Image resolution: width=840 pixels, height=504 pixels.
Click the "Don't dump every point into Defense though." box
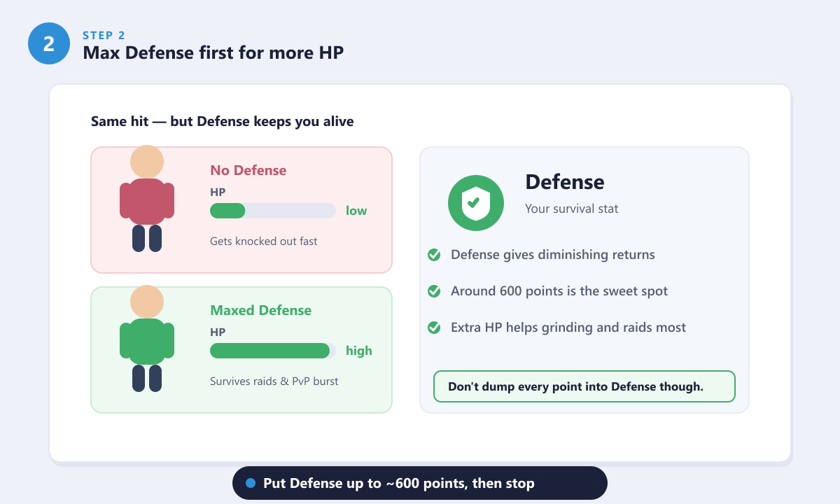pyautogui.click(x=584, y=386)
